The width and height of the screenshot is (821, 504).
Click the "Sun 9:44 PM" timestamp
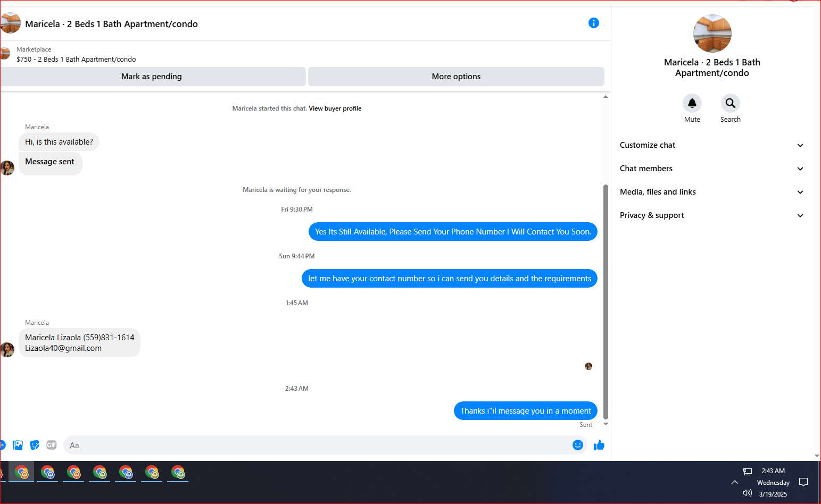[297, 256]
